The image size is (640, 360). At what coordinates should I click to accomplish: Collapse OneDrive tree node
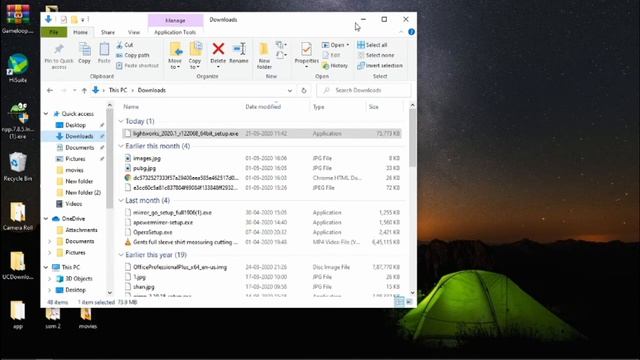[46, 219]
